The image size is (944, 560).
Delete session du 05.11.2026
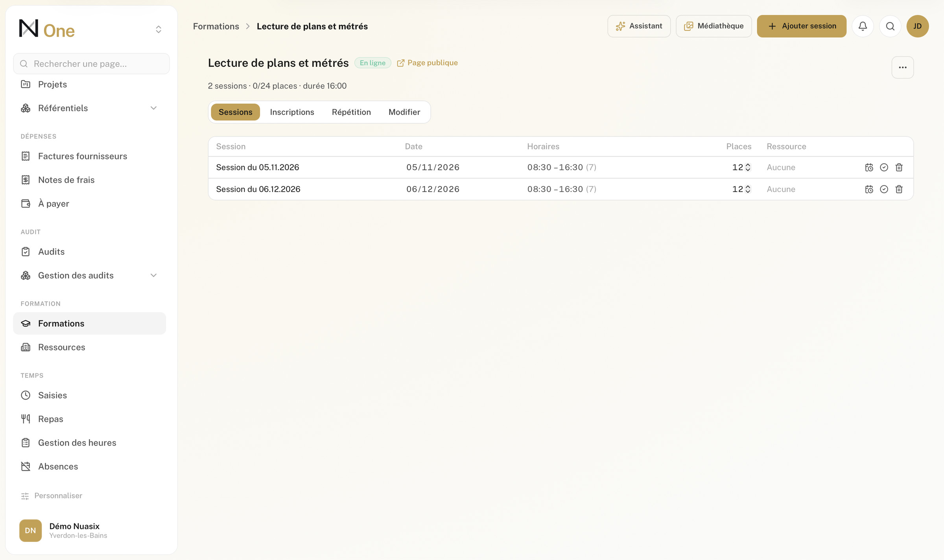point(899,167)
